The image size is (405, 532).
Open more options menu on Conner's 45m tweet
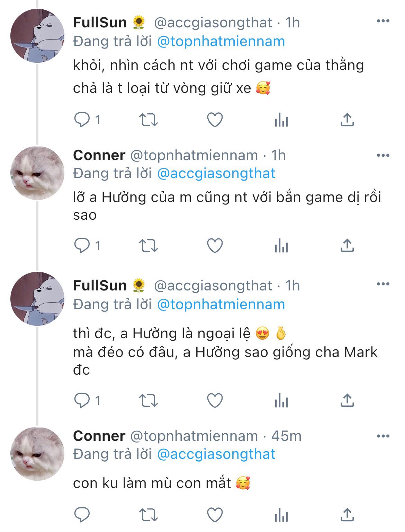[383, 436]
